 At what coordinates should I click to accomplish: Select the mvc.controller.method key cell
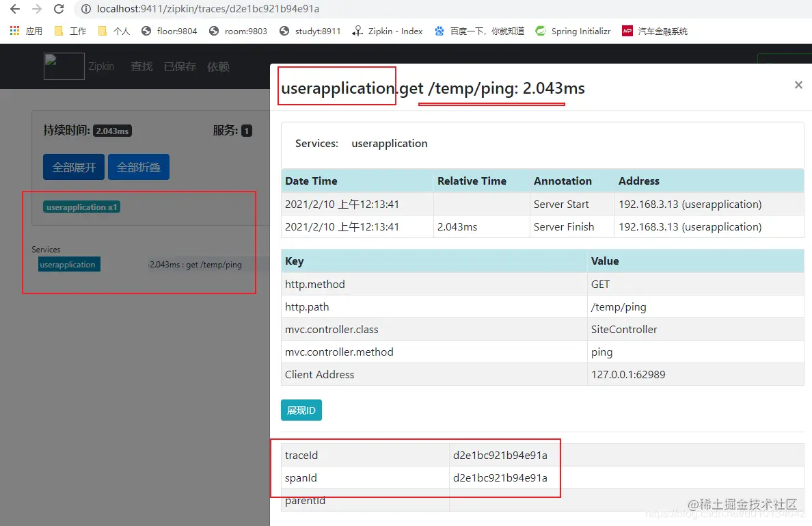tap(434, 352)
